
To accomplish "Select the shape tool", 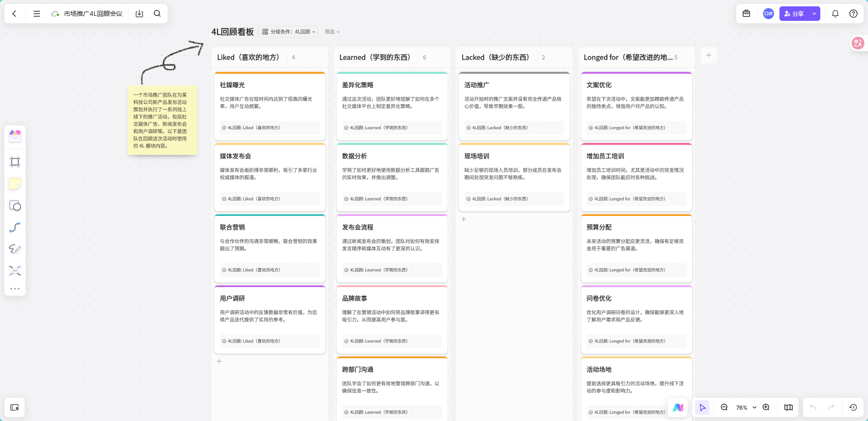I will (x=15, y=206).
